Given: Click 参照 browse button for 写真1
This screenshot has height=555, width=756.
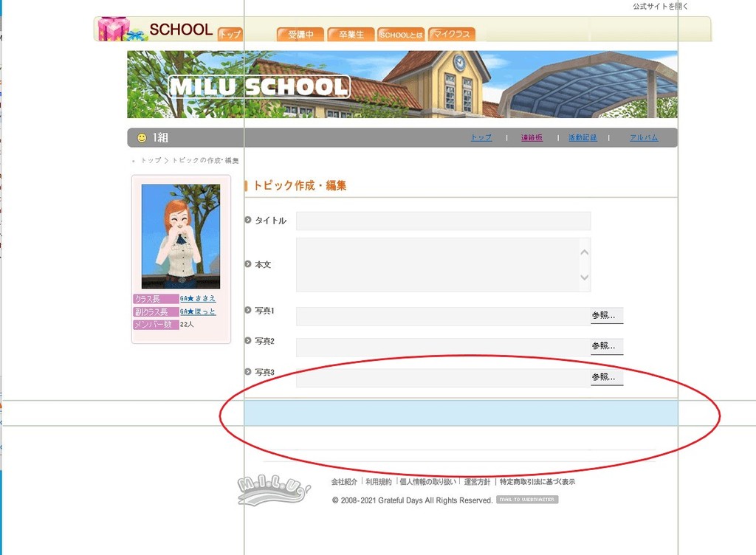Looking at the screenshot, I should point(607,316).
